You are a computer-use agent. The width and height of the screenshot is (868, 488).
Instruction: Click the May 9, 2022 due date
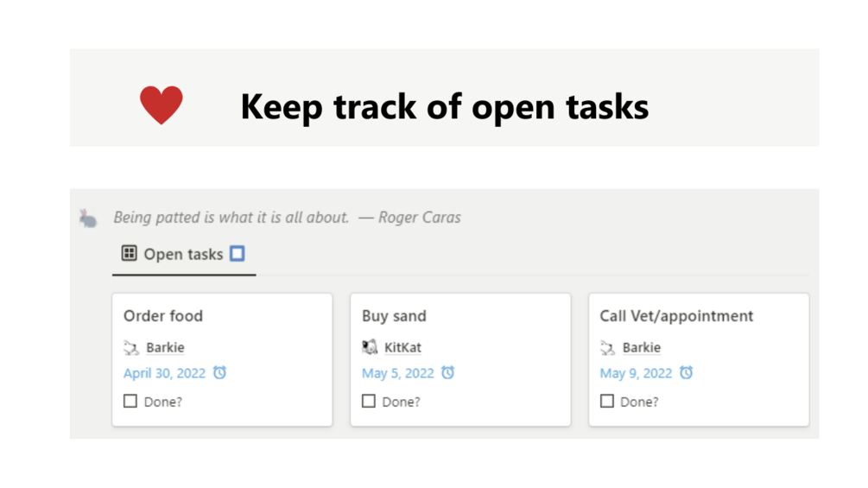(x=636, y=373)
